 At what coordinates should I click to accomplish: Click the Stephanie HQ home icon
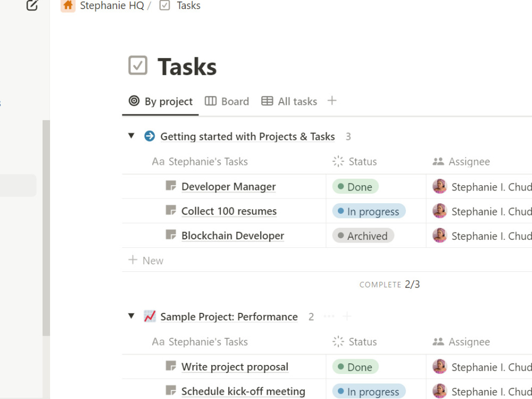68,5
